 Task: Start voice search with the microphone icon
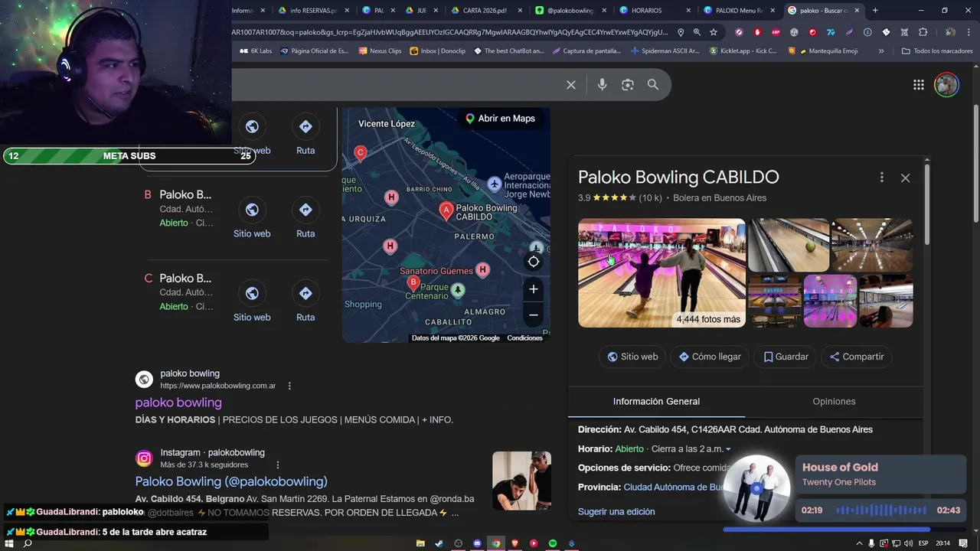pyautogui.click(x=602, y=85)
